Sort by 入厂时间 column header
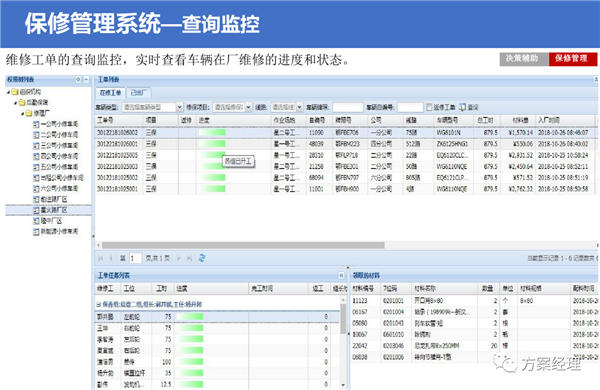The height and width of the screenshot is (390, 600). (x=565, y=120)
